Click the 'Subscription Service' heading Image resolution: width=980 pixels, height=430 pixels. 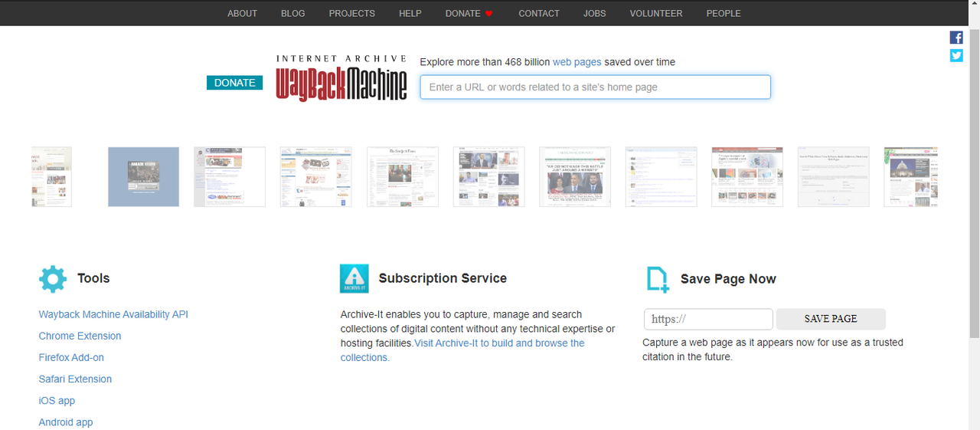point(443,278)
